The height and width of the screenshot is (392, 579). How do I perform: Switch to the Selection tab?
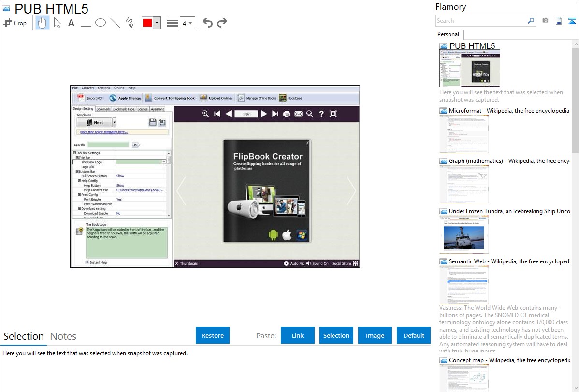[24, 336]
